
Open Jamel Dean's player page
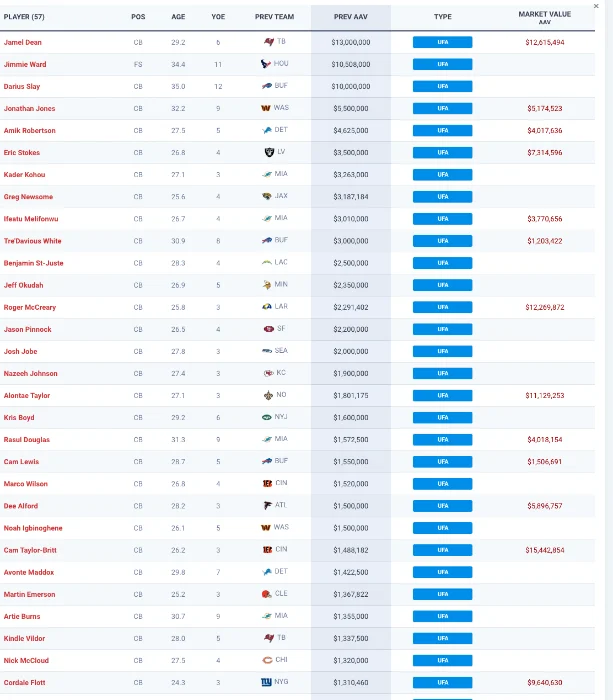[22, 42]
